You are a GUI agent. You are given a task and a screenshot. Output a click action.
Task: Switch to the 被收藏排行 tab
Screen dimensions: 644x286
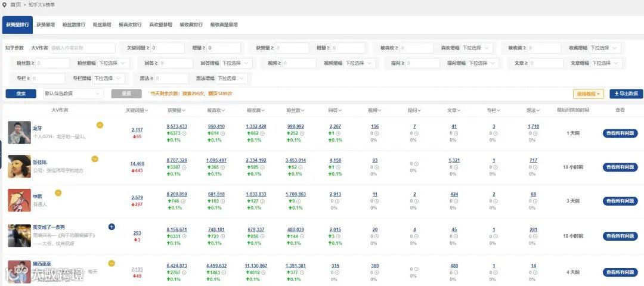[x=191, y=24]
